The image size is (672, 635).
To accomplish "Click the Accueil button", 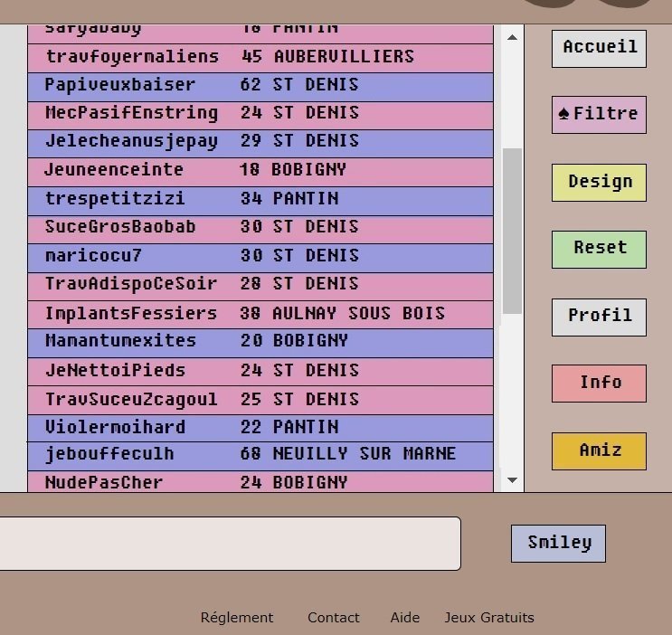I will [599, 49].
